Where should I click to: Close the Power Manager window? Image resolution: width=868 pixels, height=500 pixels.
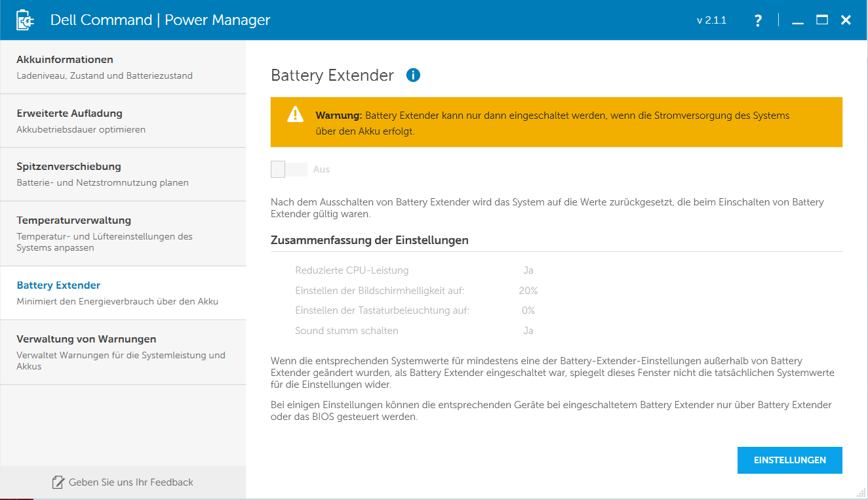pos(846,20)
